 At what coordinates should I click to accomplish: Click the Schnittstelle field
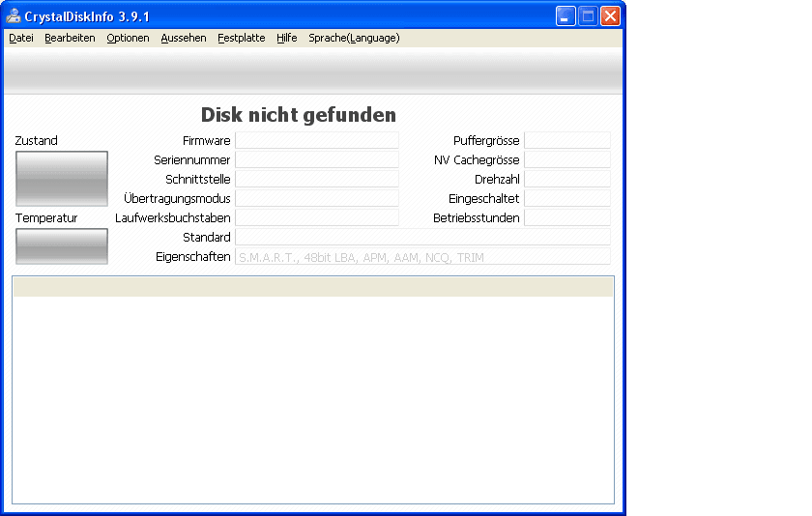click(317, 179)
